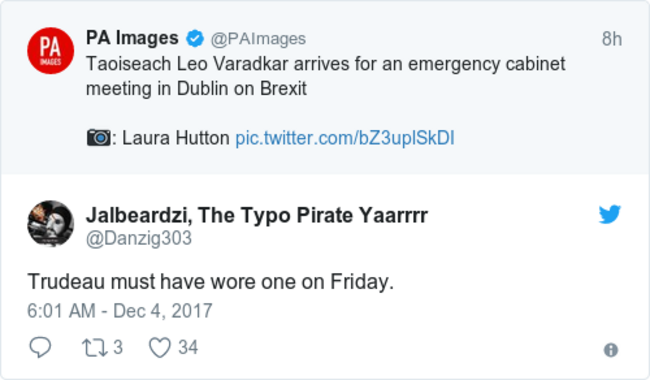Screen dimensions: 650x380
Task: Click Jalbeardzi, The Typo Pirate Yaarrrr name
Action: pos(257,215)
